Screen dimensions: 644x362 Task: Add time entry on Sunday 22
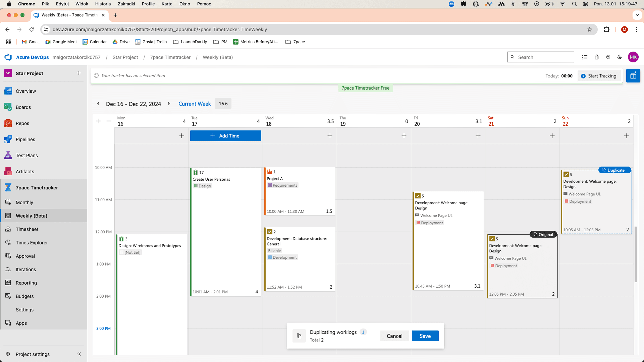coord(626,136)
